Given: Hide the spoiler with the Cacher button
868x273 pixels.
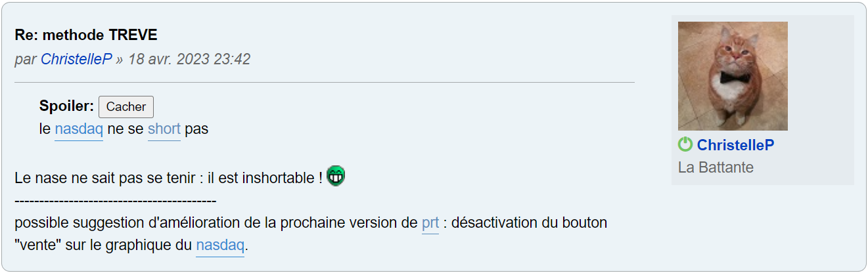Looking at the screenshot, I should tap(126, 107).
